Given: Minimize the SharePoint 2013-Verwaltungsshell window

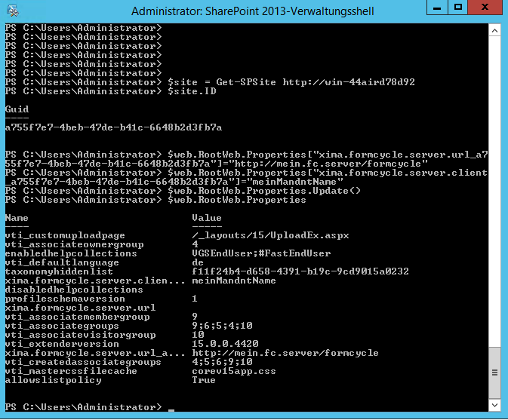Looking at the screenshot, I should pos(435,9).
